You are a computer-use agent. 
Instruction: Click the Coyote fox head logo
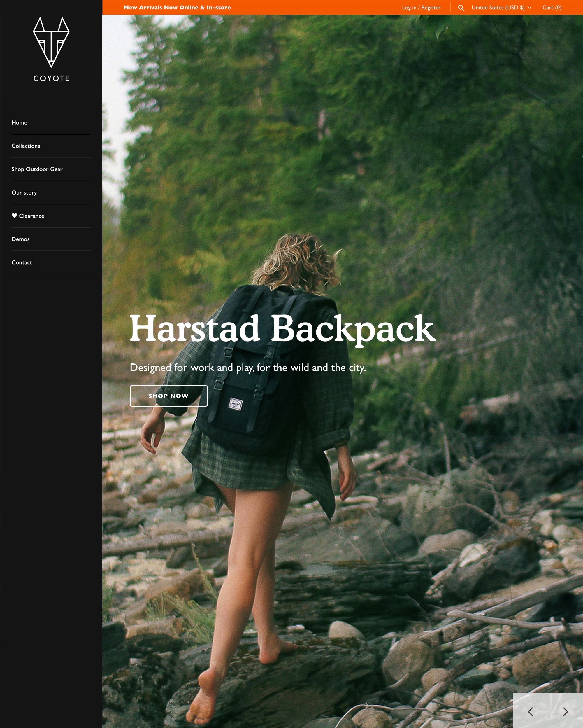(x=52, y=42)
